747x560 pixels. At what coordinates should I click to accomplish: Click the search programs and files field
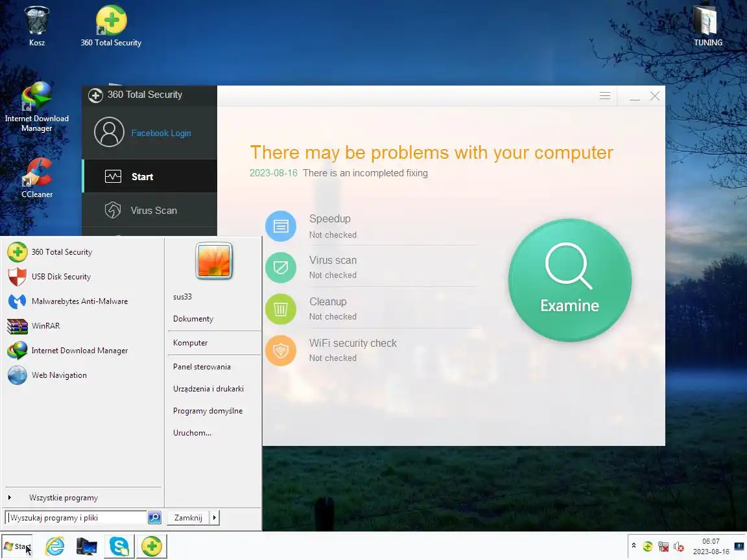coord(76,518)
